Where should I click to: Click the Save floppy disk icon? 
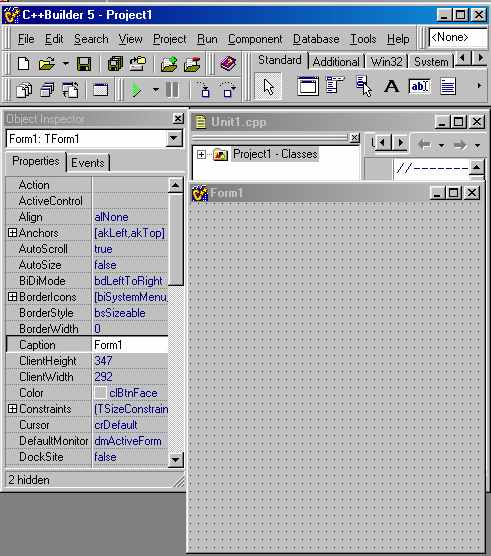84,64
